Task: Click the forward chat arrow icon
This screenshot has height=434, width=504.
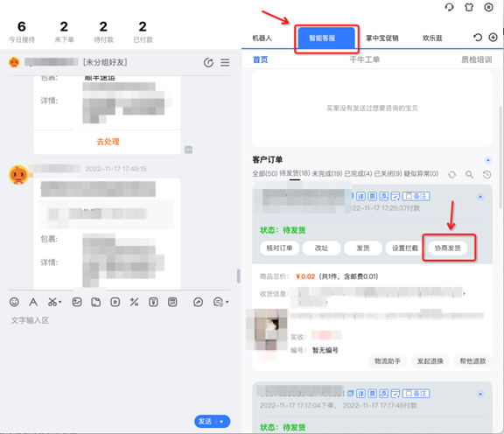Action: point(199,302)
